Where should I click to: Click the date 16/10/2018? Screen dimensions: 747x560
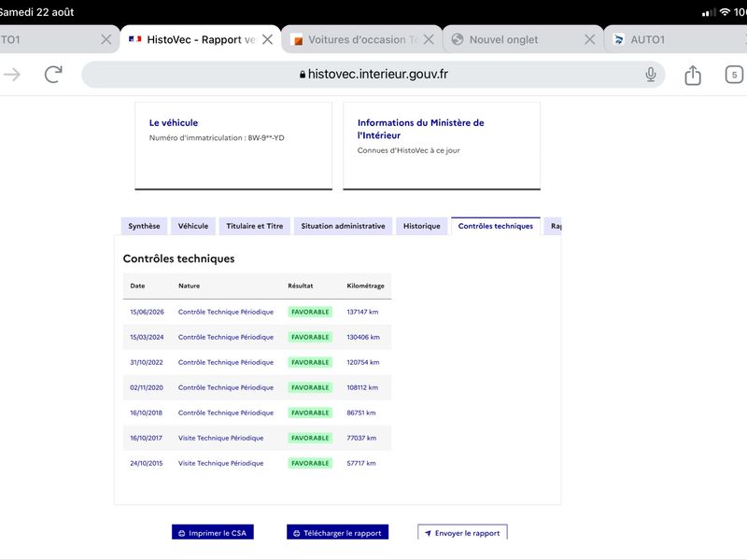(x=146, y=413)
